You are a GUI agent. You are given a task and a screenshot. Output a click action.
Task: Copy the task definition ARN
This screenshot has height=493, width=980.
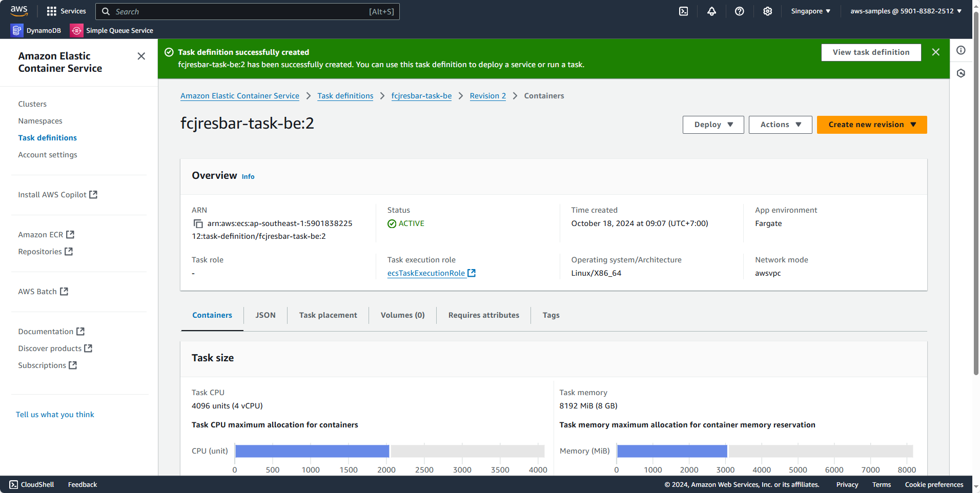(x=198, y=224)
